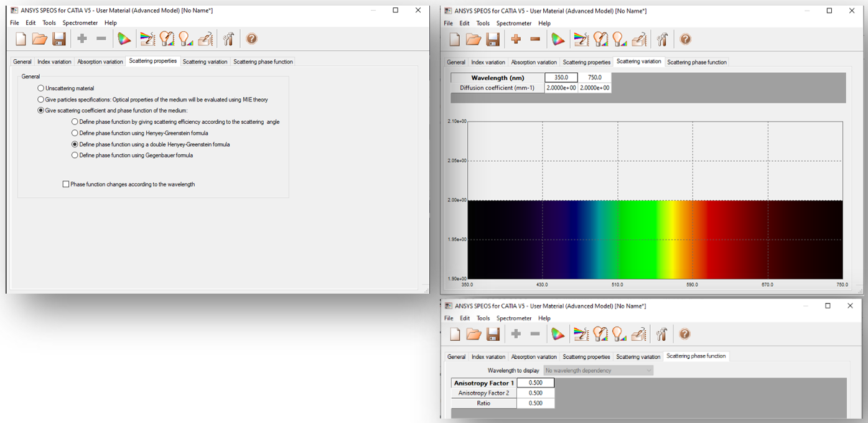Click the Wavelength (nm) row header
Viewport: 868px width, 423px height.
coord(498,78)
